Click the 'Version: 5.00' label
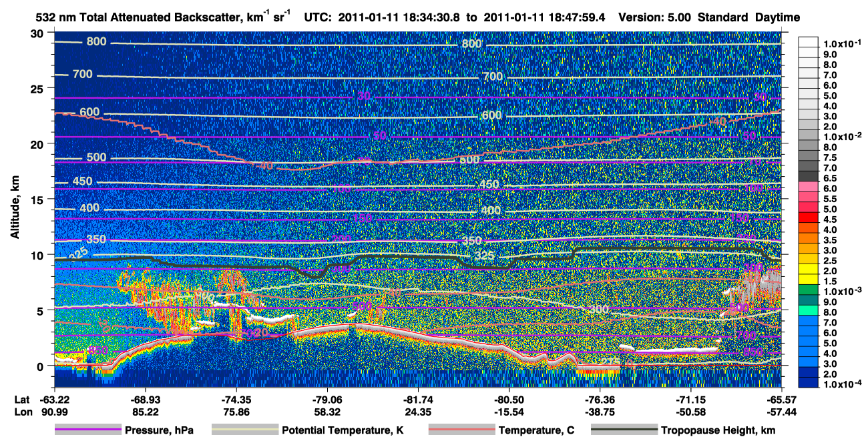 click(655, 17)
